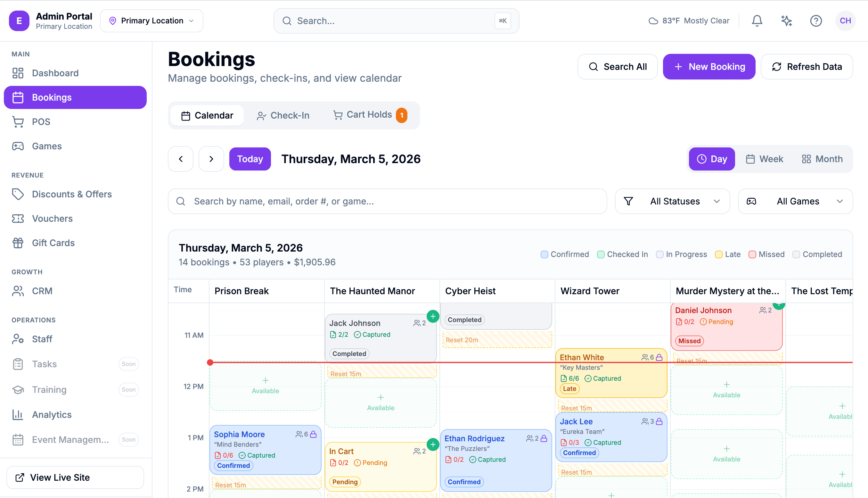Open help via the question mark icon
868x498 pixels.
pyautogui.click(x=816, y=21)
